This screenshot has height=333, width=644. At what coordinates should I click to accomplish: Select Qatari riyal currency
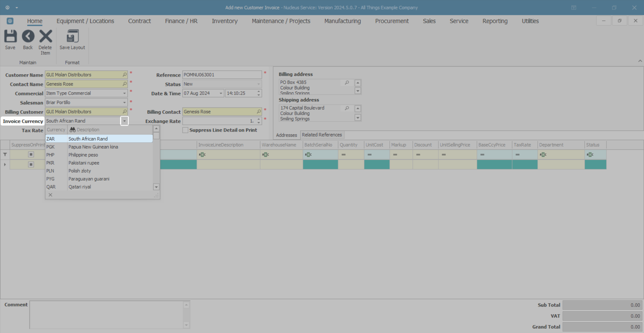[x=99, y=187]
